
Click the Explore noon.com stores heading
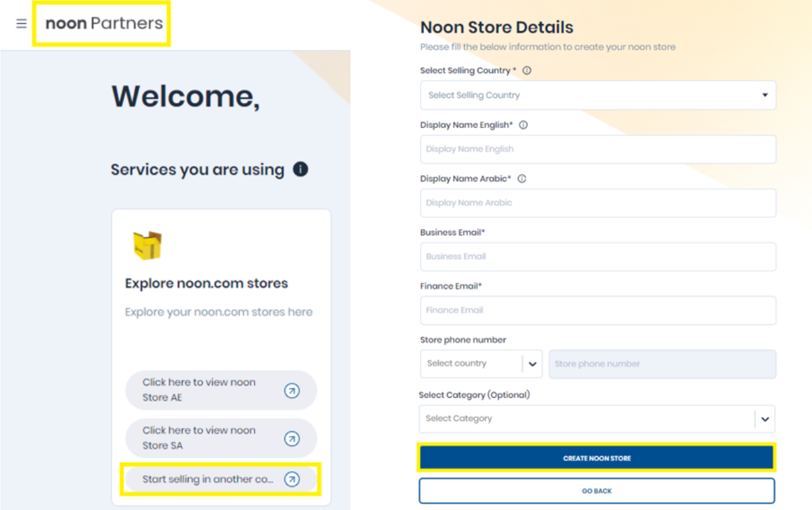pos(206,283)
